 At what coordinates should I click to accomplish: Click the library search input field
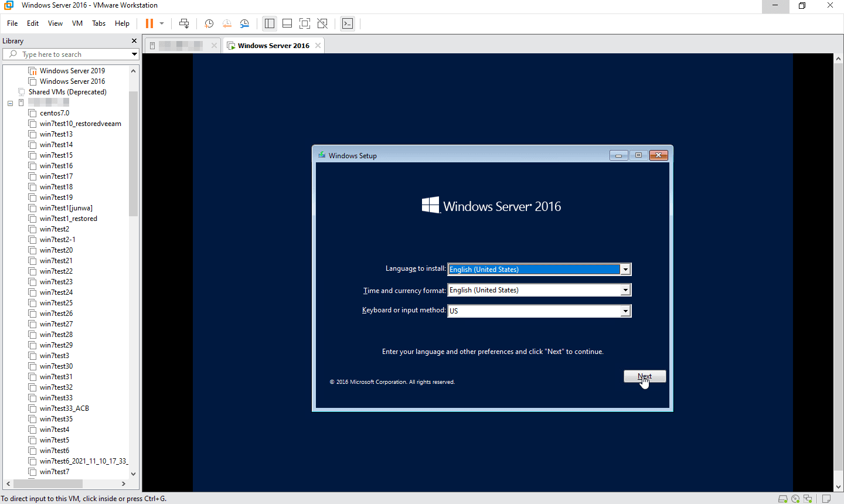pos(70,55)
